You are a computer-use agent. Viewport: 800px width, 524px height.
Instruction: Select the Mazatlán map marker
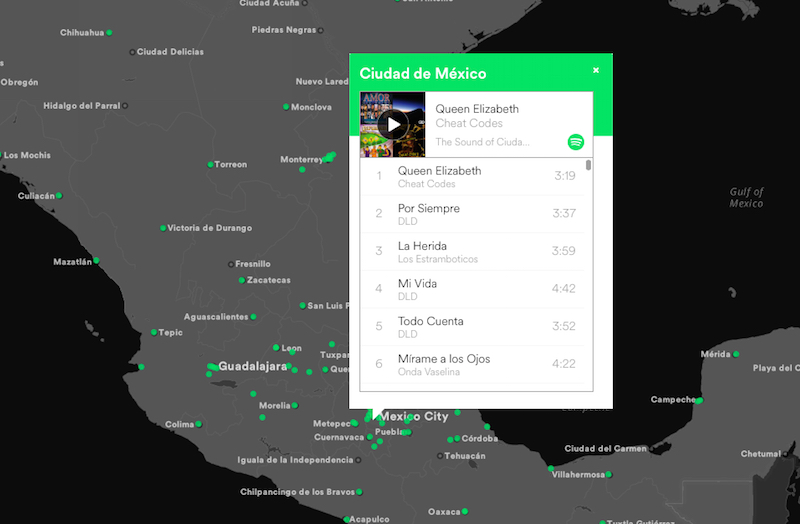point(95,262)
